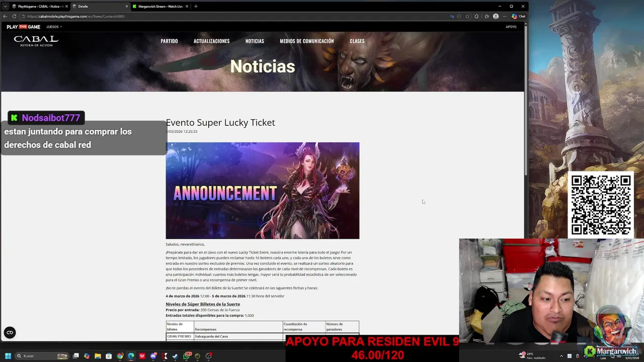Open WPS Office from the taskbar
The height and width of the screenshot is (362, 644).
point(142,356)
